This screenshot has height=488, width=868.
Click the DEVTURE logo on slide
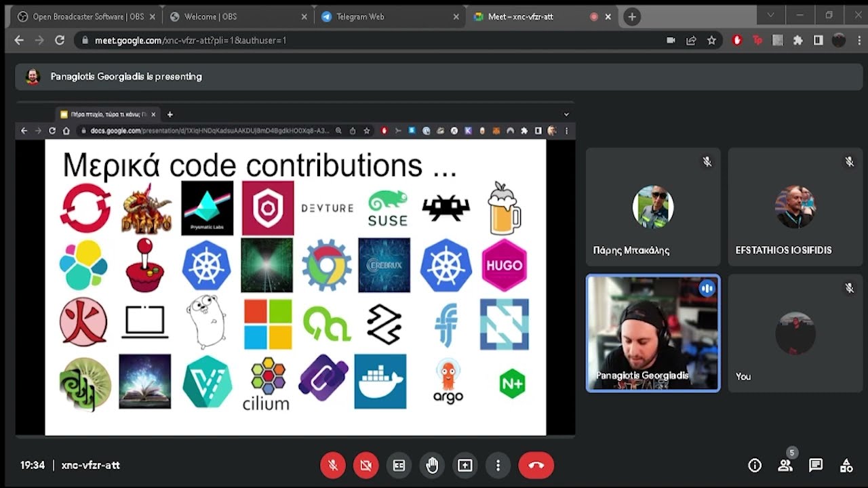[328, 208]
